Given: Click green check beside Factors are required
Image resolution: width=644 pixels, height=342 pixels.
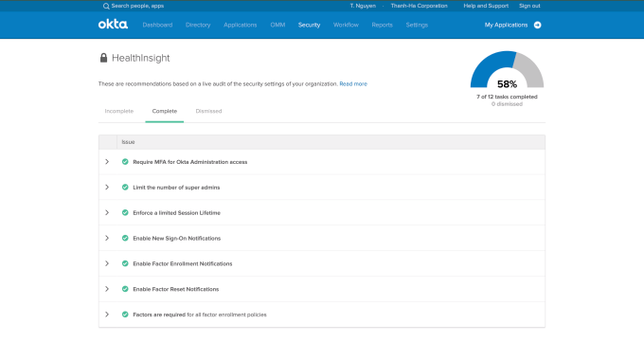Looking at the screenshot, I should [x=125, y=315].
